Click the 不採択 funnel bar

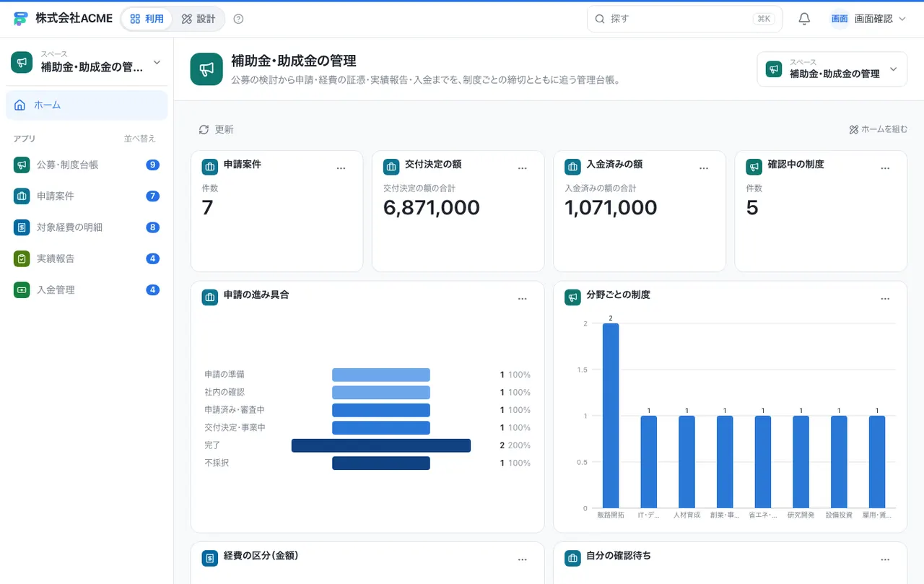[x=381, y=463]
